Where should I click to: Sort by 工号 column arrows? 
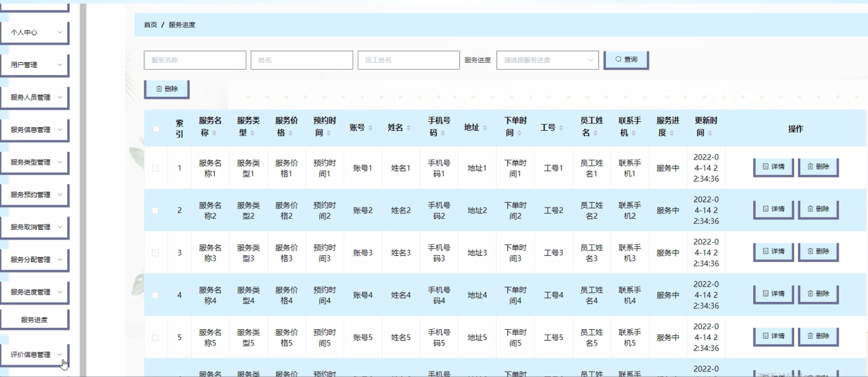(561, 128)
